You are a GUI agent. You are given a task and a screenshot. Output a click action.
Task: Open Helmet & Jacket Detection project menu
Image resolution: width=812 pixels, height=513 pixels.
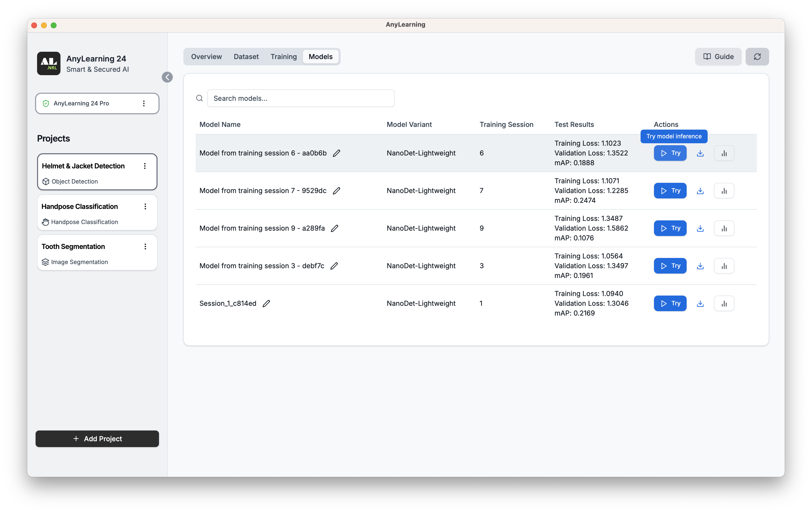[x=145, y=166]
